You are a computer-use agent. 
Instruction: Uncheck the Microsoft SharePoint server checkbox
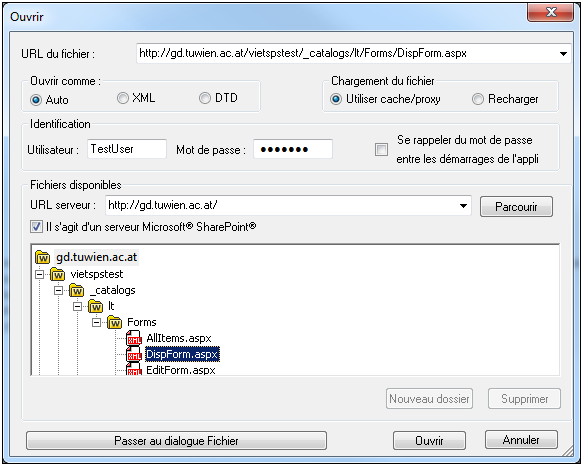(36, 226)
